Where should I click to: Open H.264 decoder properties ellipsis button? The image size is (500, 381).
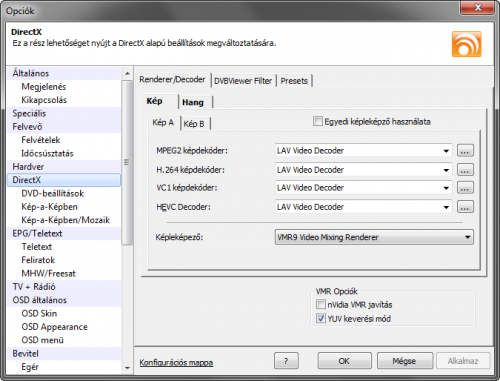(465, 170)
